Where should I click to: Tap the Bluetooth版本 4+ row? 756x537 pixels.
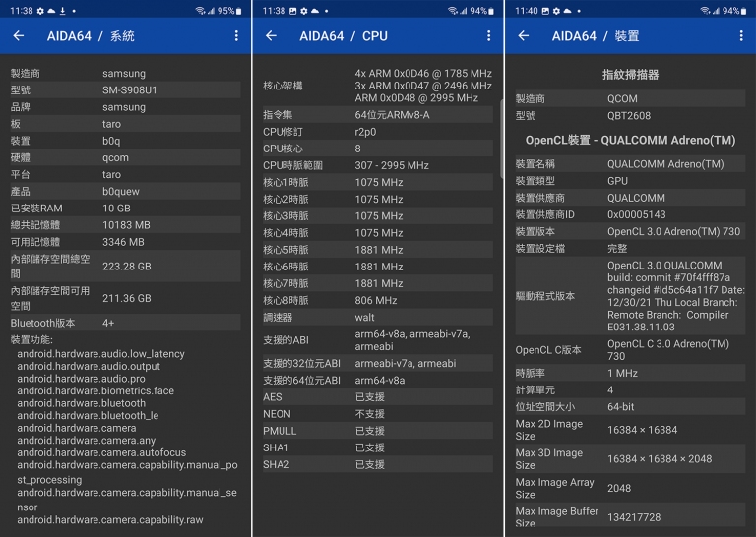(x=125, y=323)
